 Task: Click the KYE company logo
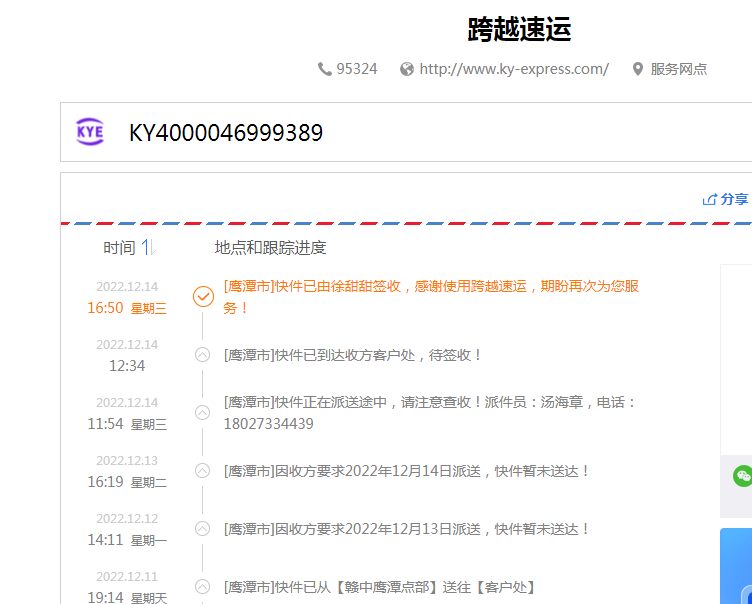[x=90, y=132]
